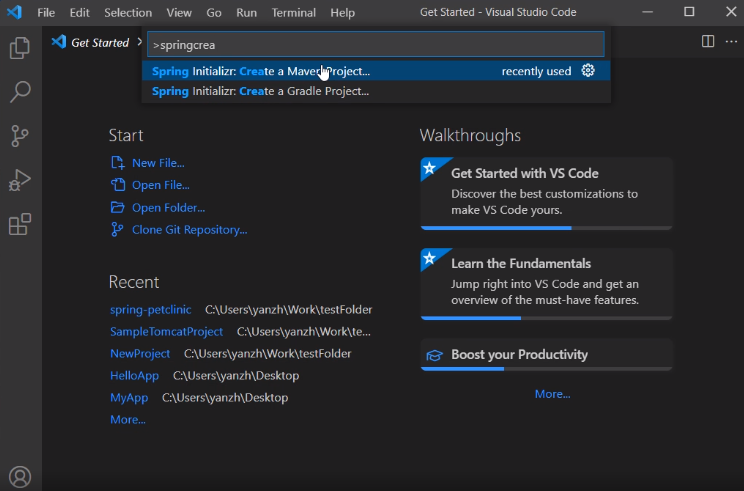This screenshot has width=744, height=491.
Task: Click More... under Walkthroughs
Action: (552, 394)
